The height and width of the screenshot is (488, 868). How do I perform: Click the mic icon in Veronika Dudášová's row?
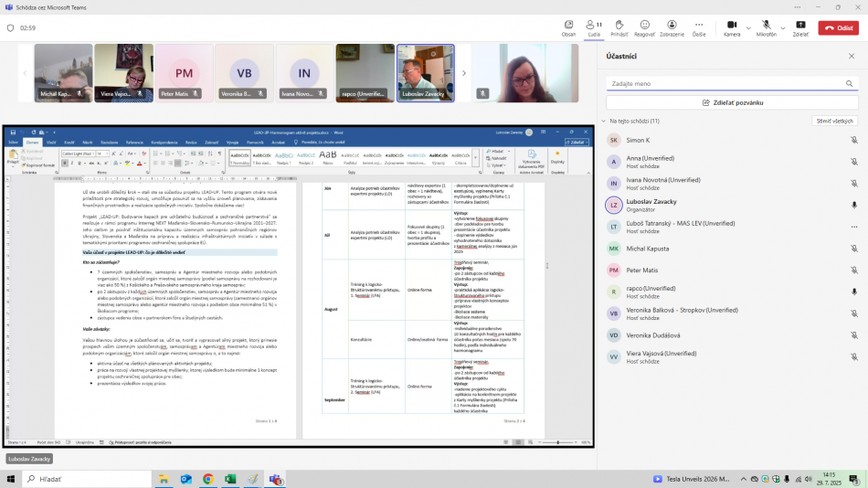click(854, 335)
